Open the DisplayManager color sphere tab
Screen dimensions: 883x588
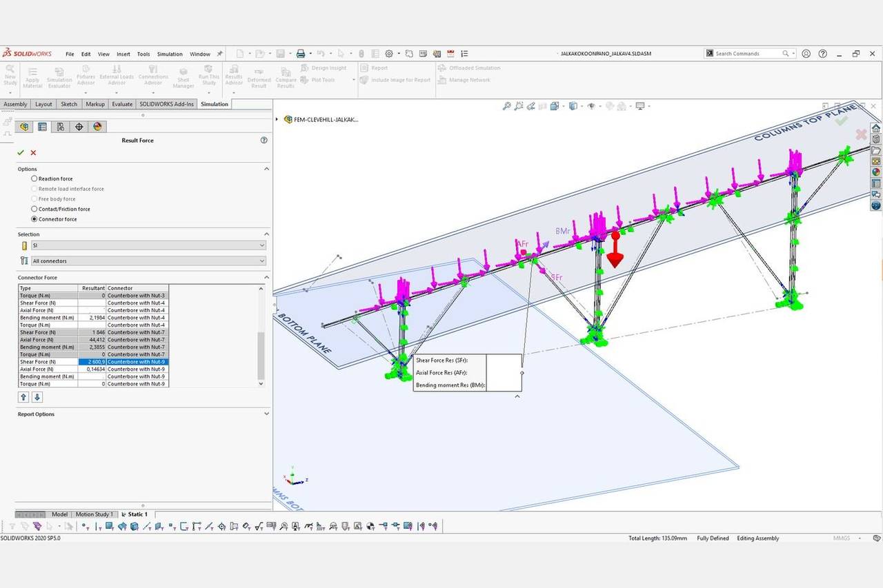pos(97,126)
